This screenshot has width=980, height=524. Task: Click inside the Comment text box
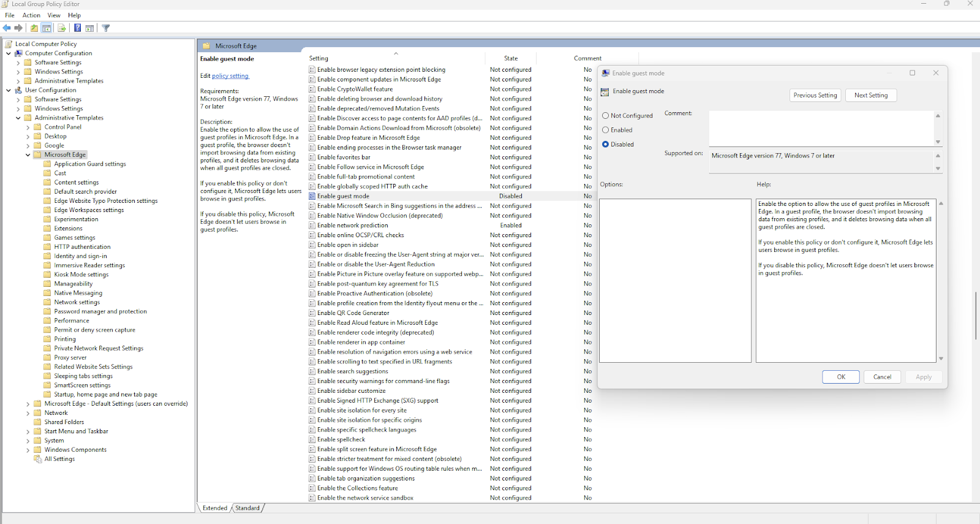(x=821, y=129)
